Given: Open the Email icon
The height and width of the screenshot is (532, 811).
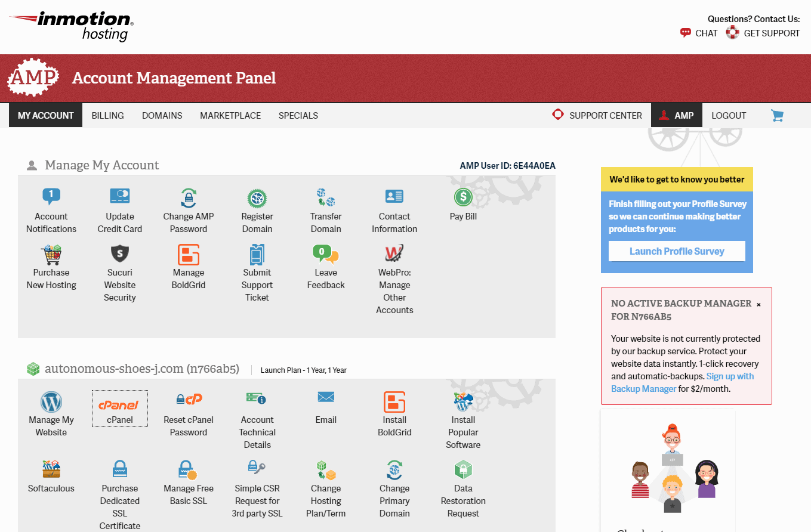Looking at the screenshot, I should click(x=325, y=406).
